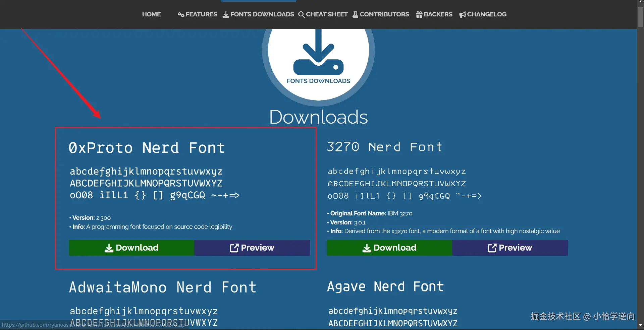Click the large download icon in the circle
Image resolution: width=644 pixels, height=330 pixels.
click(x=318, y=51)
